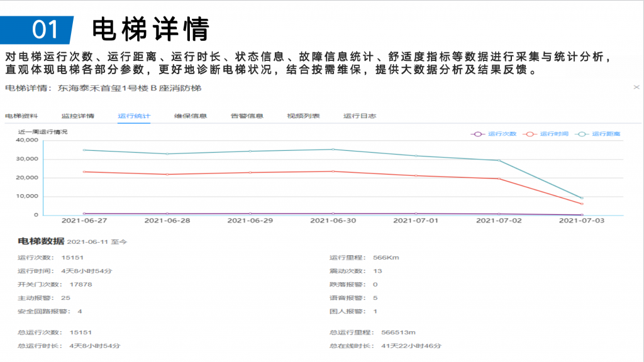Click the 跌落报警 value 0
Viewport: 644px width, 362px height.
tap(375, 285)
